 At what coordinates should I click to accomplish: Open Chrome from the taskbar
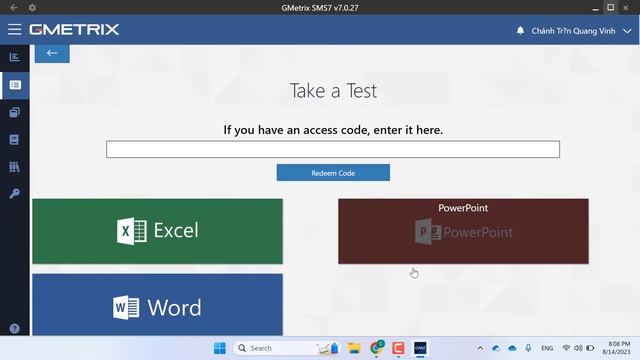coord(377,348)
